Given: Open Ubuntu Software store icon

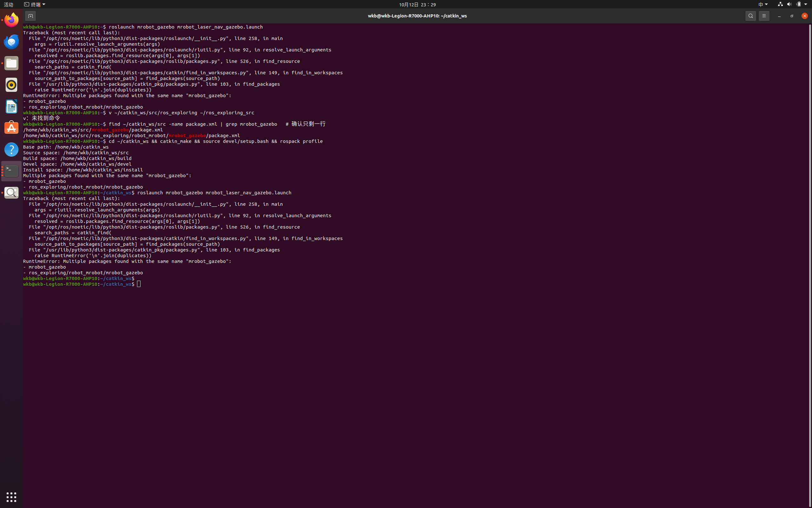Looking at the screenshot, I should pos(11,128).
